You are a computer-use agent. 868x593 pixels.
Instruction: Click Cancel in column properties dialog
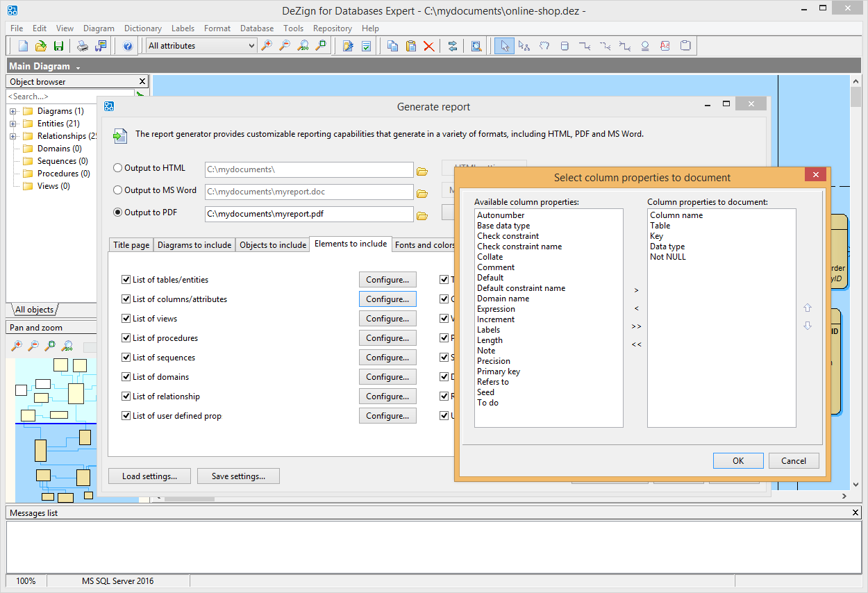click(x=794, y=460)
